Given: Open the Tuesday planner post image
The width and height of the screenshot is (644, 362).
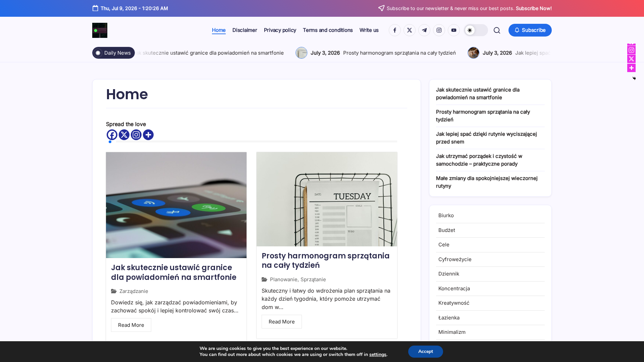Looking at the screenshot, I should point(327,199).
